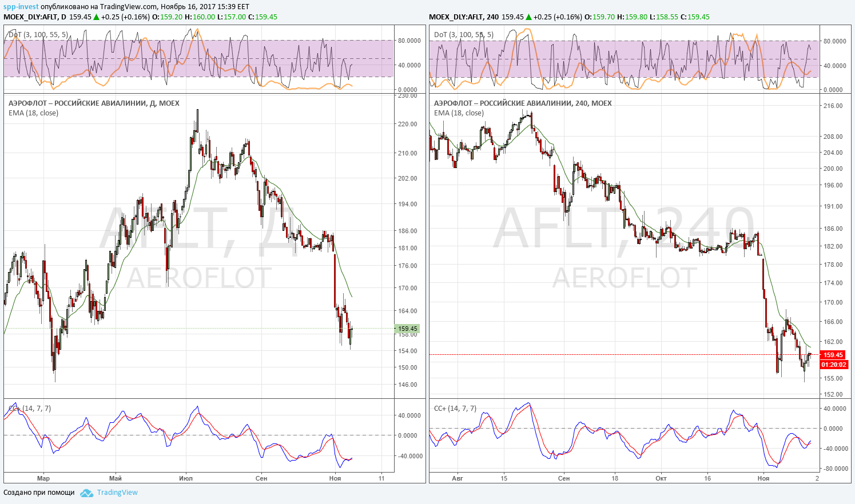Image resolution: width=855 pixels, height=504 pixels.
Task: Click the 'Окт' date label on 240 time axis
Action: [661, 478]
